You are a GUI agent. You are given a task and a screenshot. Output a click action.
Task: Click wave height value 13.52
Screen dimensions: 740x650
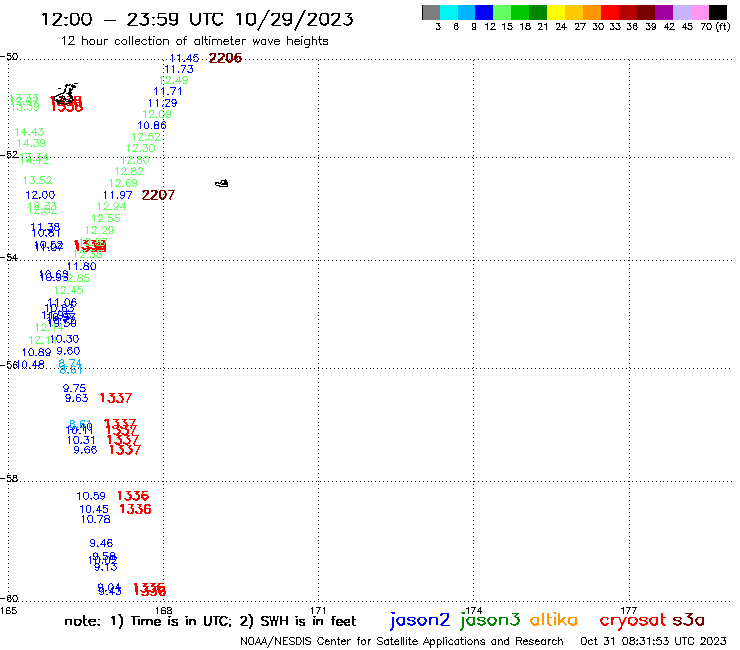click(x=38, y=180)
